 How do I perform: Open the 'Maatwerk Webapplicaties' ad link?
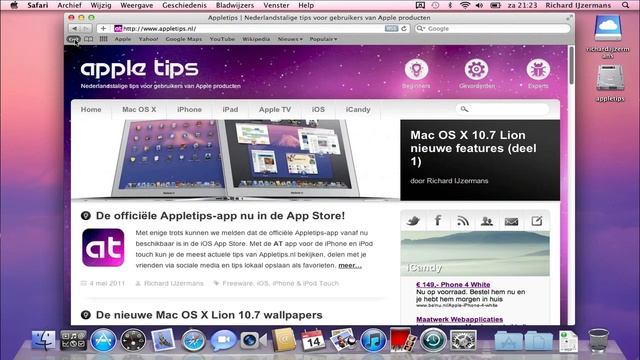[460, 319]
